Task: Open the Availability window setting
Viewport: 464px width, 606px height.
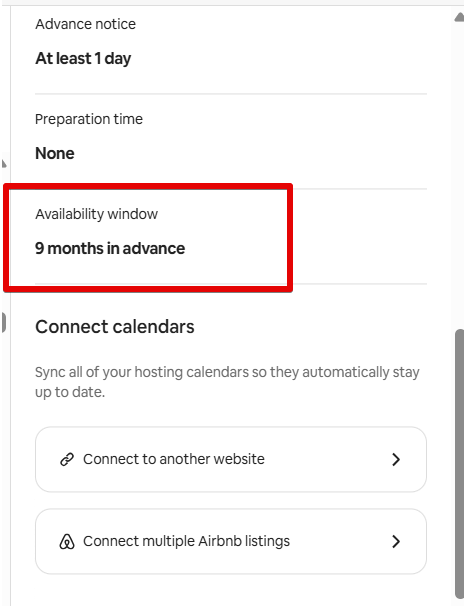Action: point(231,237)
